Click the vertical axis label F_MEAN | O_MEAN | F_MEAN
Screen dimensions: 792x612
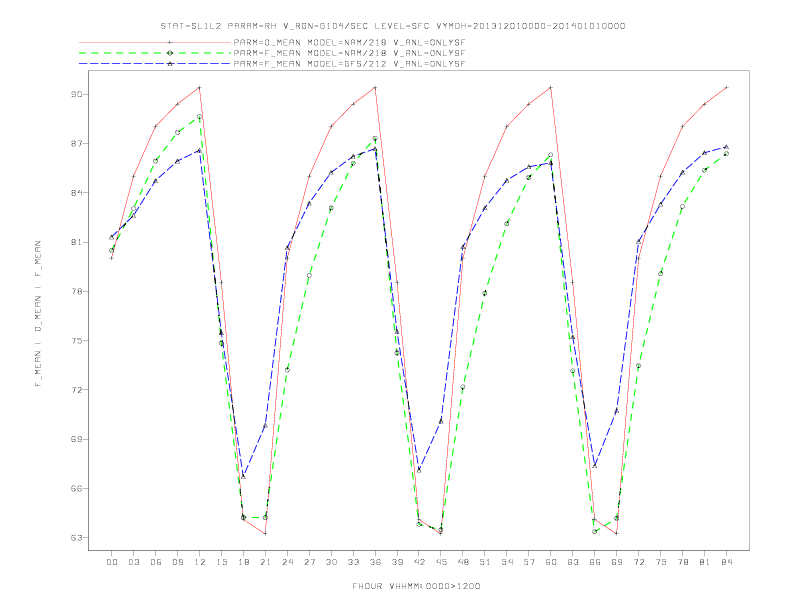[38, 314]
